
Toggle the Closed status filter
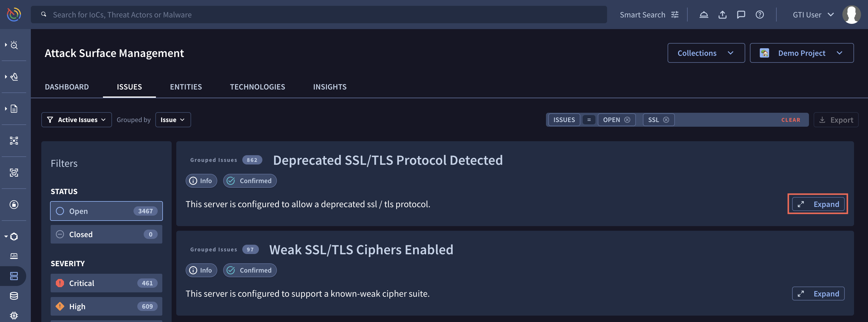106,234
